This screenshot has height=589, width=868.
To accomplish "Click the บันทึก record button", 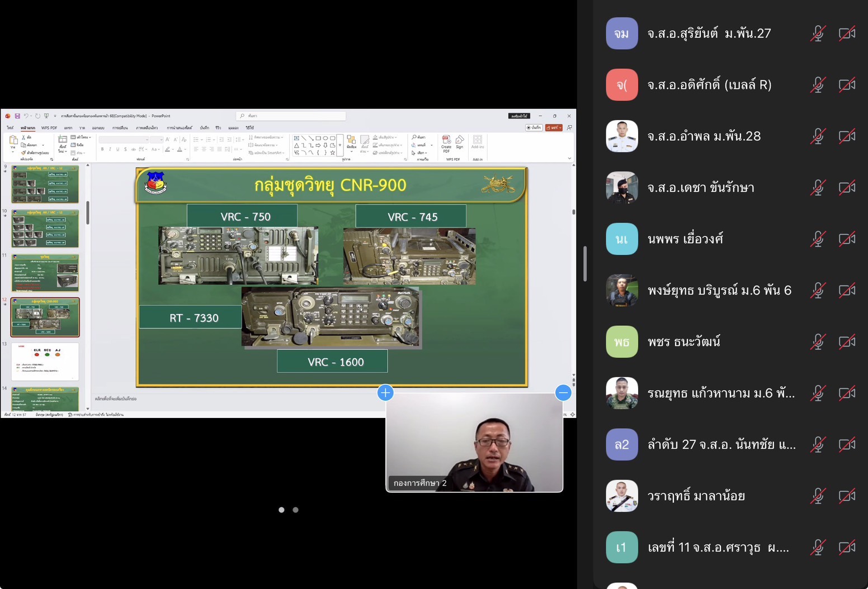I will click(x=534, y=128).
